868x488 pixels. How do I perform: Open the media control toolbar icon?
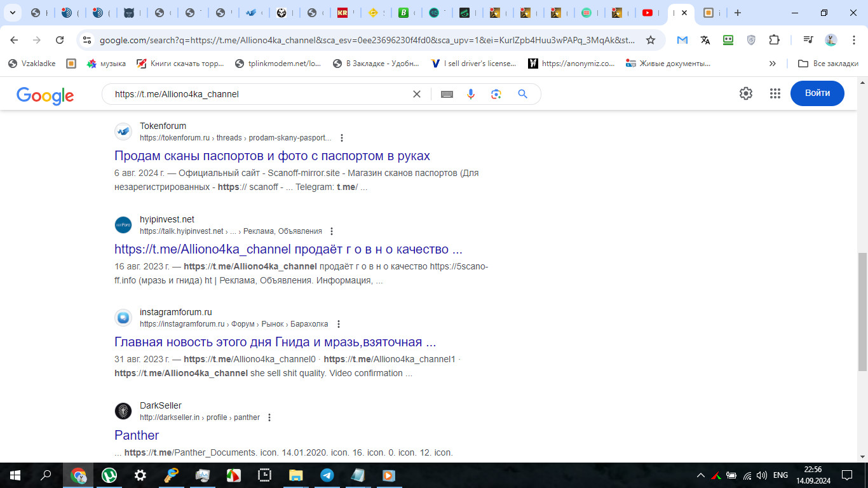click(808, 40)
